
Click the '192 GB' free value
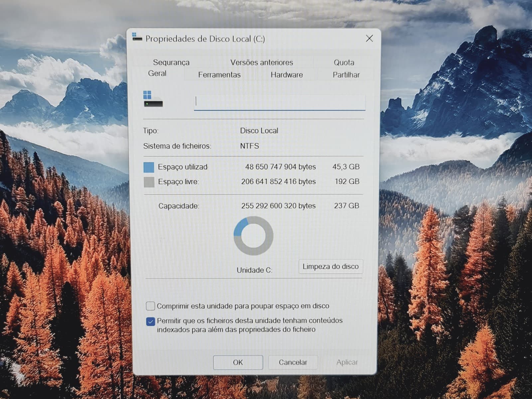click(347, 182)
